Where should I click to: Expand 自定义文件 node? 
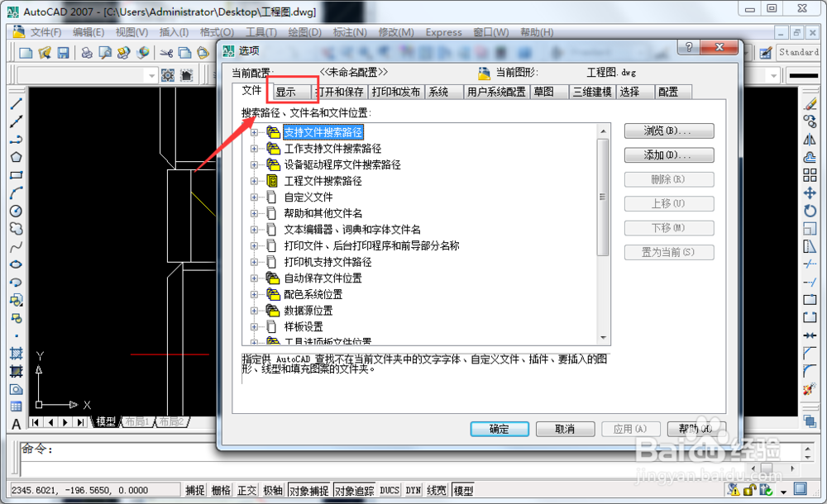point(254,197)
